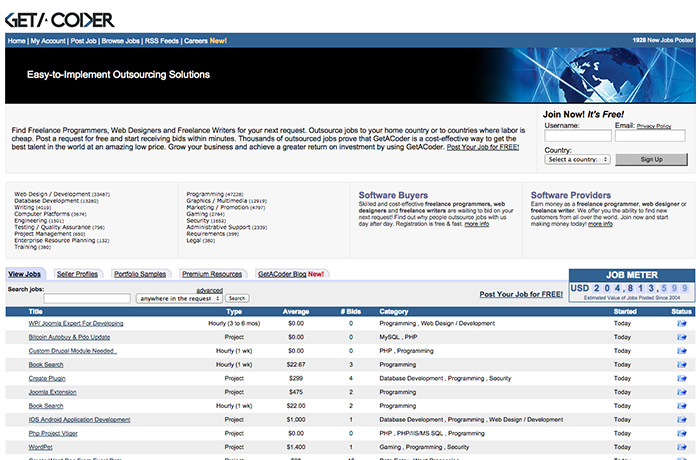Open Enterprise Resource Planning category
Viewport: 700px width, 460px height.
(x=62, y=240)
